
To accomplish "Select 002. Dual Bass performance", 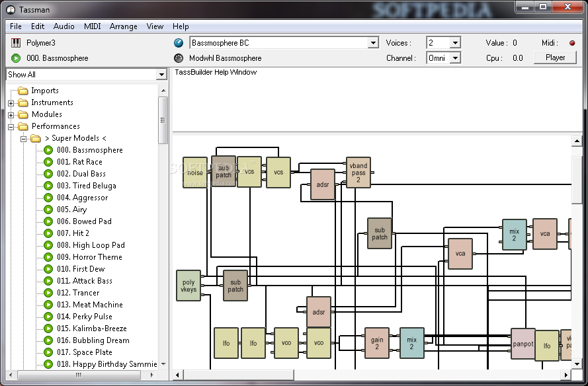I will (81, 174).
